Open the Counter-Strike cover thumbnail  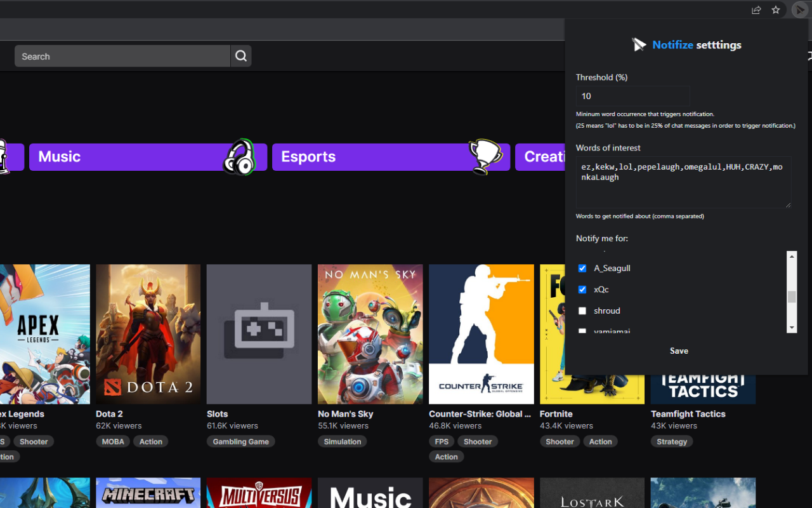pos(481,334)
